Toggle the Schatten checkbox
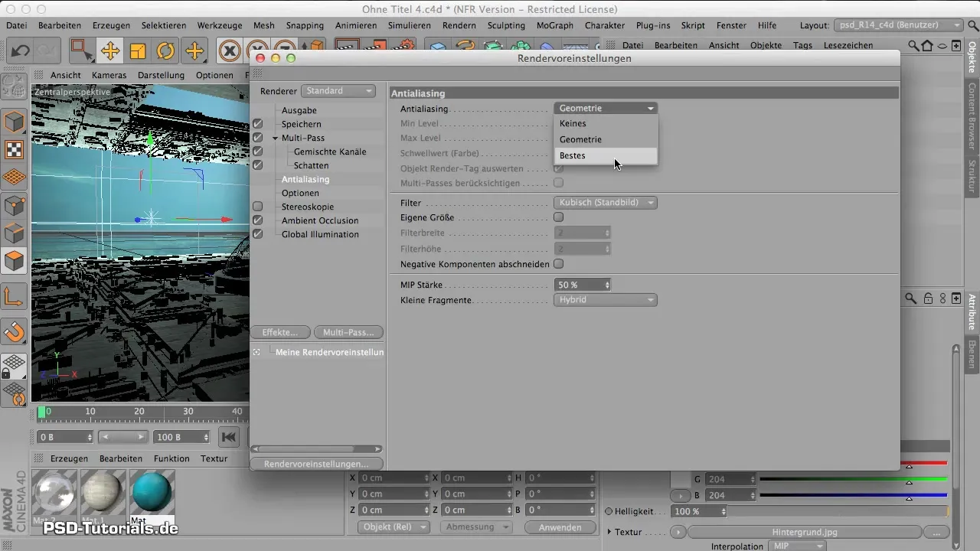 pos(258,165)
